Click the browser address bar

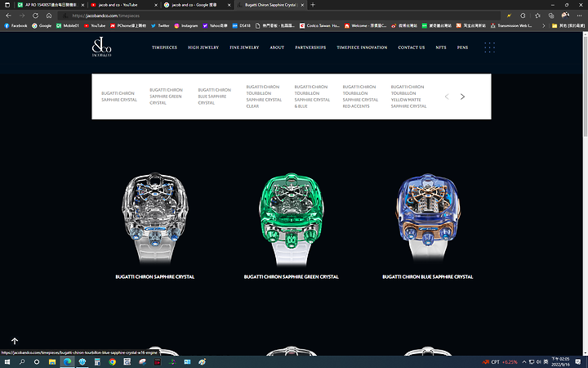pos(279,16)
